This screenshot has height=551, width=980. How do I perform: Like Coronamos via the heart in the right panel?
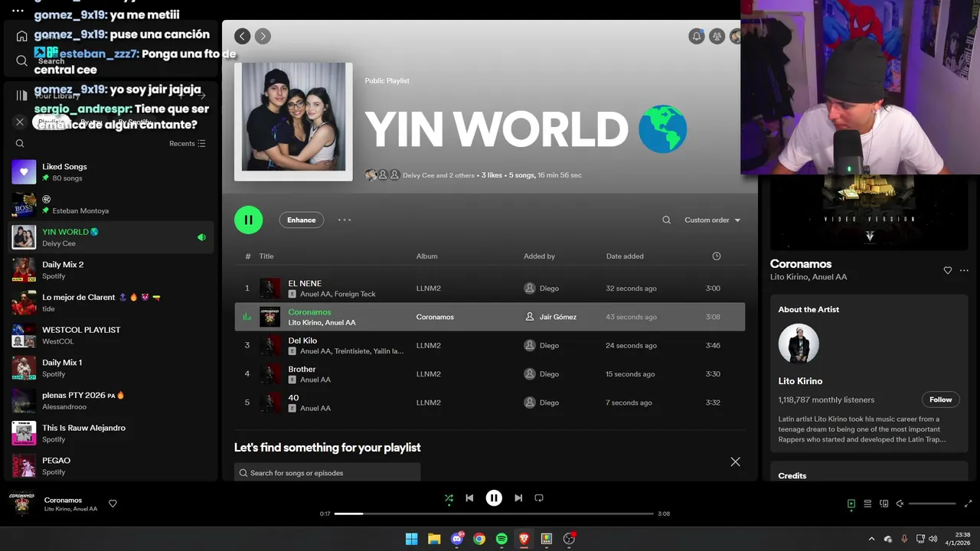948,270
